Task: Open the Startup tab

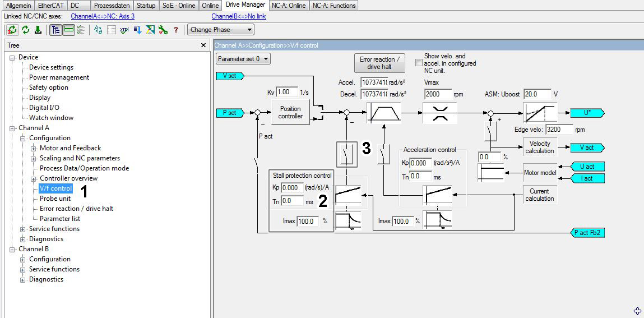Action: click(x=146, y=6)
